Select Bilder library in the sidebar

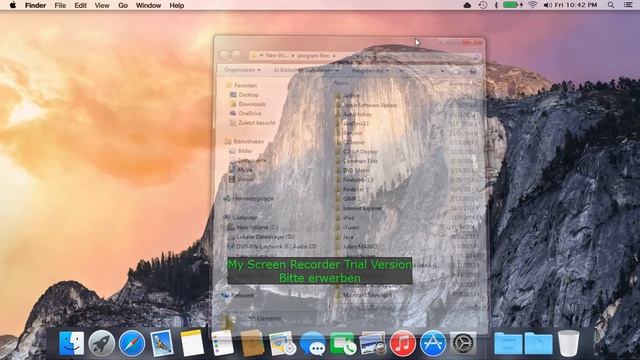pos(245,151)
